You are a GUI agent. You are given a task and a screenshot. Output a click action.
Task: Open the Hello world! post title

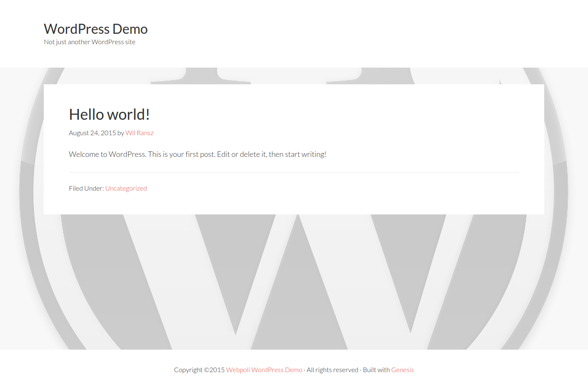(x=109, y=114)
